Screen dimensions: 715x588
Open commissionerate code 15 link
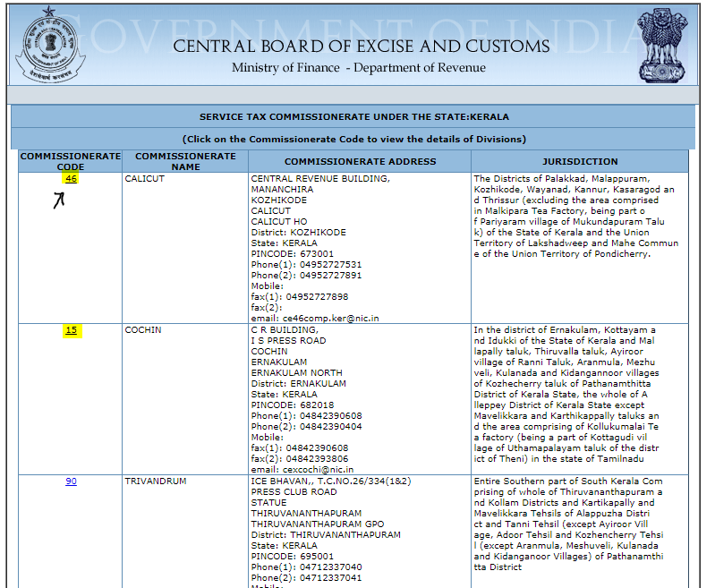point(71,330)
